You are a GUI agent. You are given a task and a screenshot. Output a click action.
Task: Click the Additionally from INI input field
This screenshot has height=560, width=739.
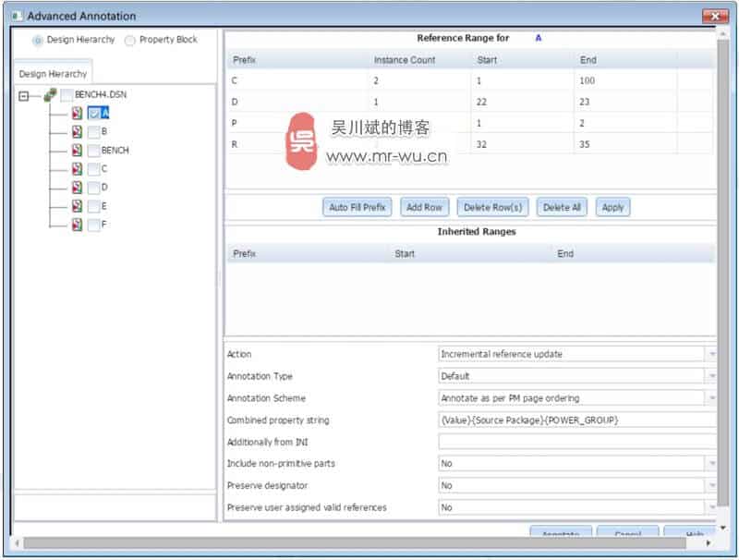pos(576,442)
